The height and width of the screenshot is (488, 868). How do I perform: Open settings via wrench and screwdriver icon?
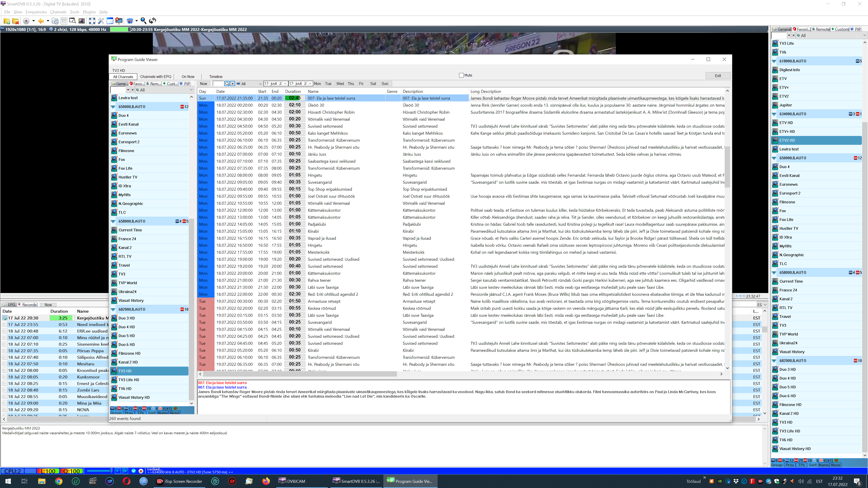101,21
